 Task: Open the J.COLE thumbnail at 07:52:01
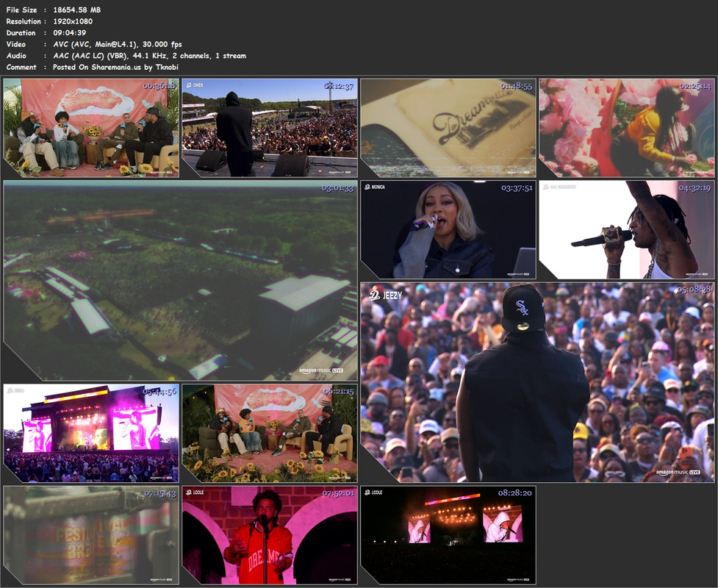(270, 535)
